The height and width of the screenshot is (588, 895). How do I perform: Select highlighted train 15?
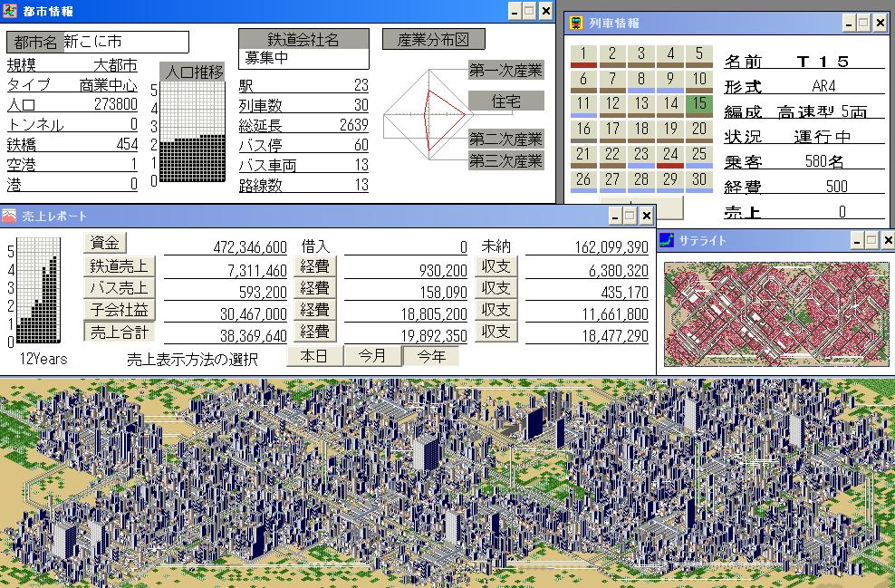[699, 107]
